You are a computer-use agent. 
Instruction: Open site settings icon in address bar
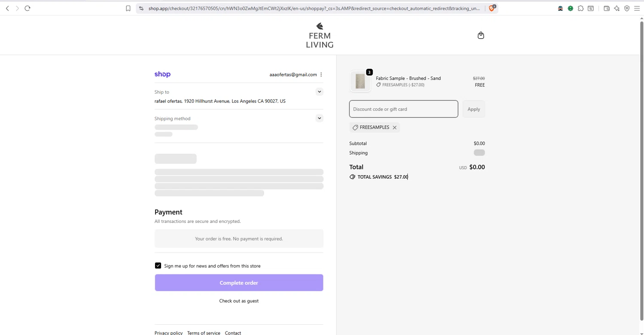[141, 8]
